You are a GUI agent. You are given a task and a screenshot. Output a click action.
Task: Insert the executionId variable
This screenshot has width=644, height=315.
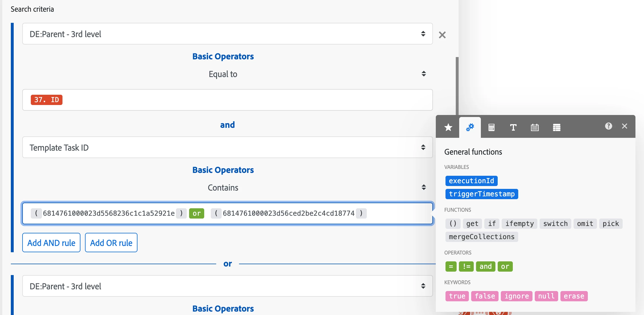[x=471, y=181]
